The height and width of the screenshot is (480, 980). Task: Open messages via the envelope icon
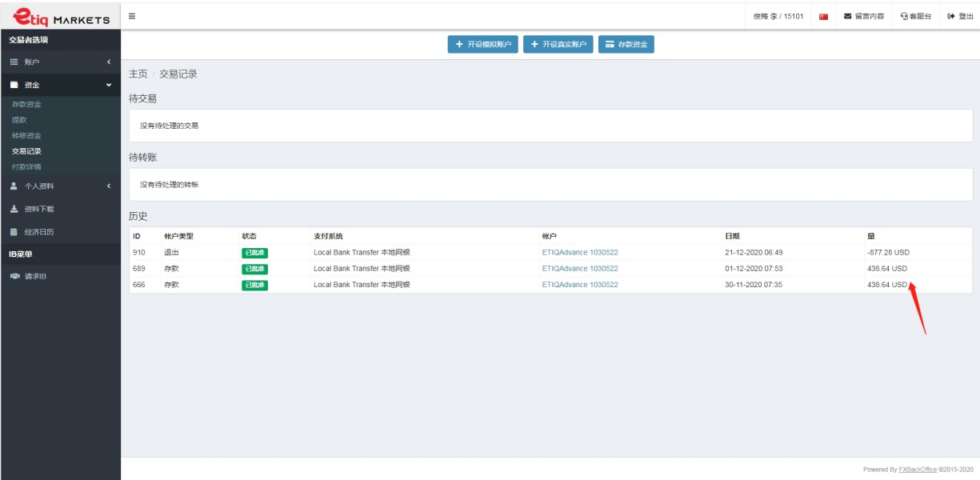(x=848, y=16)
